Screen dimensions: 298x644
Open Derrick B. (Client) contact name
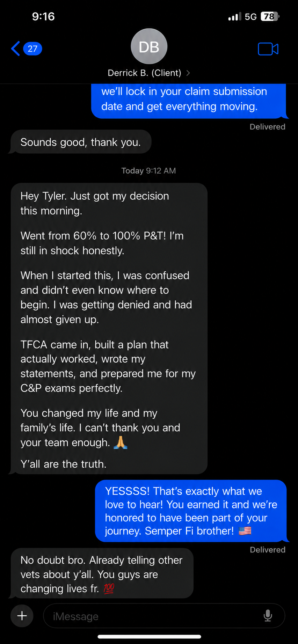(144, 73)
